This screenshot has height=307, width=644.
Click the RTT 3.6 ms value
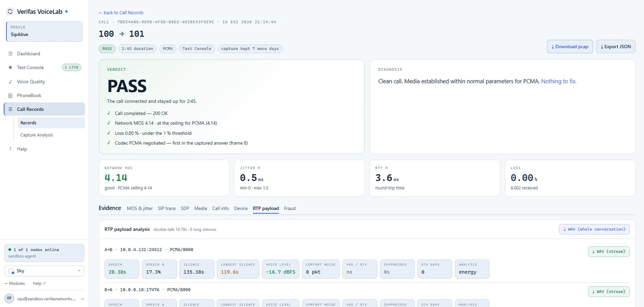(x=387, y=178)
